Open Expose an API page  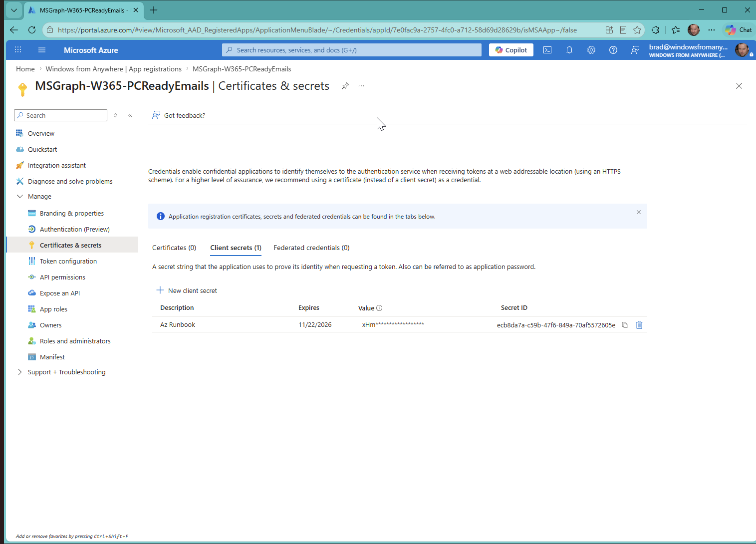60,293
